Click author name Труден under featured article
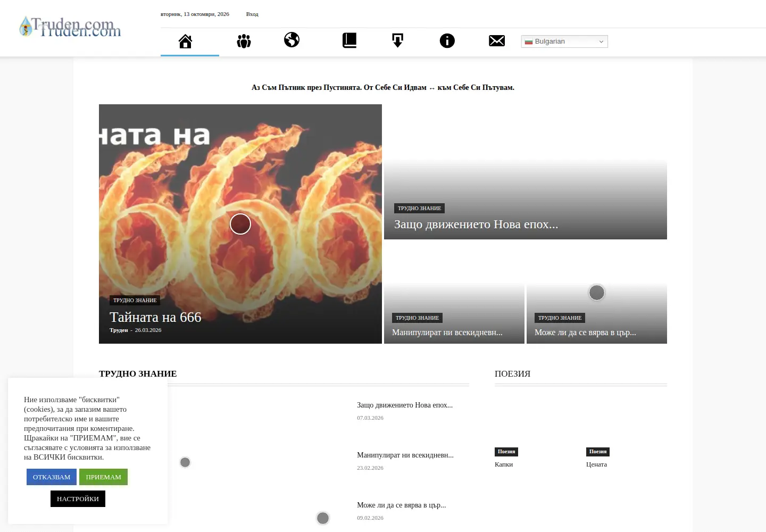 (119, 330)
